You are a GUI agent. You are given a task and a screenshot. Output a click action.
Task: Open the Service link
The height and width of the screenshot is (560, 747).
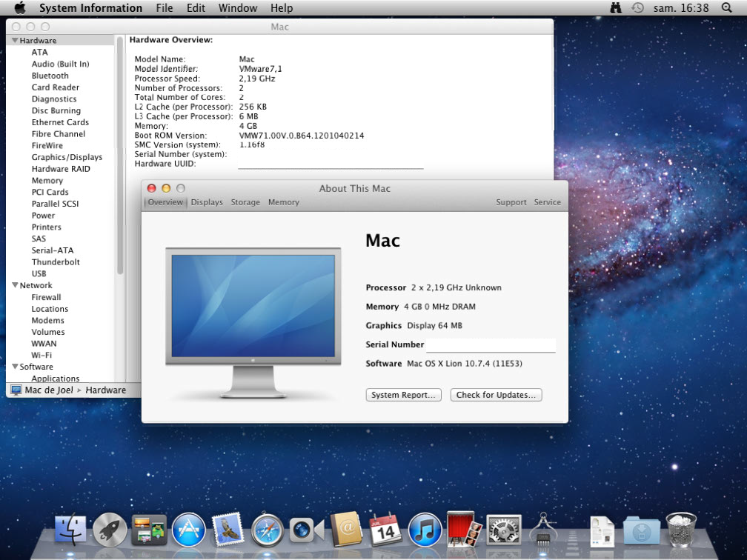548,202
